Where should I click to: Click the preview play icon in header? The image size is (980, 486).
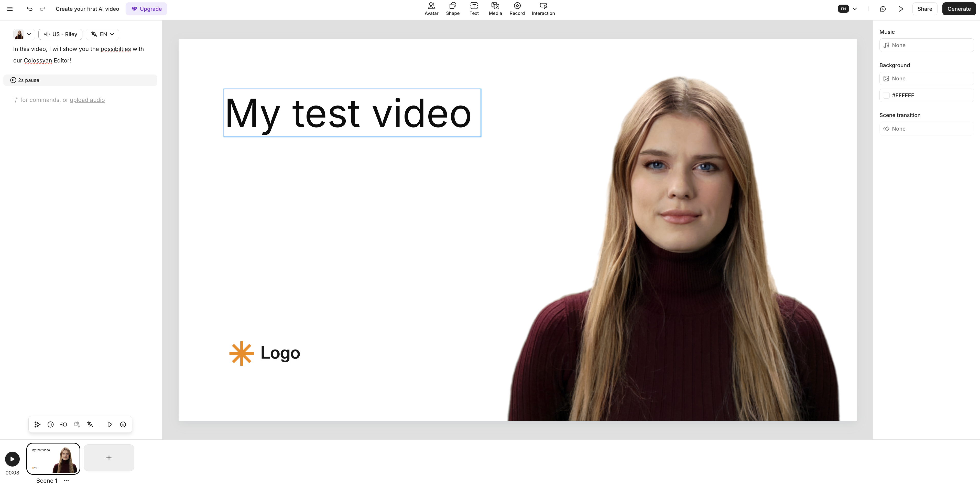pos(900,9)
